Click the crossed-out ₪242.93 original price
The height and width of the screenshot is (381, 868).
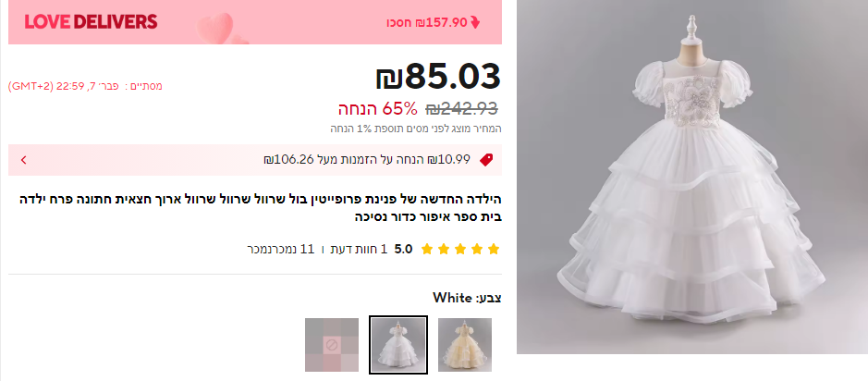pyautogui.click(x=461, y=108)
